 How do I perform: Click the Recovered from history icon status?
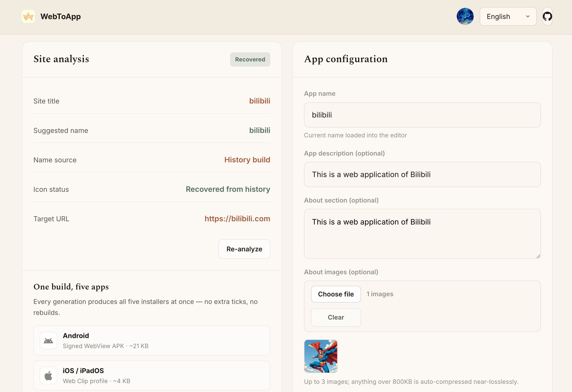tap(228, 189)
